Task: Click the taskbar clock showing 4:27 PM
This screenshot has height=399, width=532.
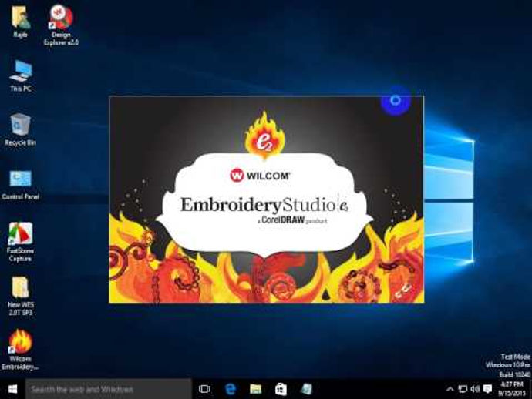Action: click(512, 389)
